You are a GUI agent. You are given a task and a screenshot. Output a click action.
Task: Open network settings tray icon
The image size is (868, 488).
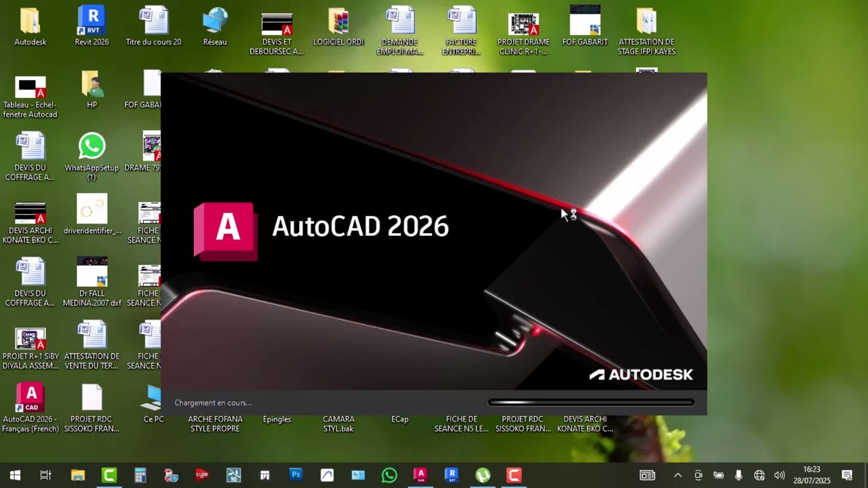759,475
